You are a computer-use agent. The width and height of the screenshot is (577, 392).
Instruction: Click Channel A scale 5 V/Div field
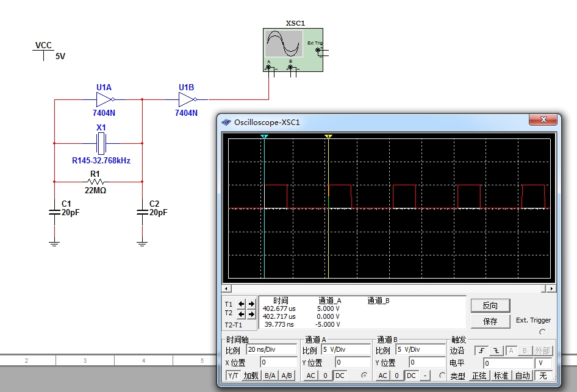(x=345, y=351)
